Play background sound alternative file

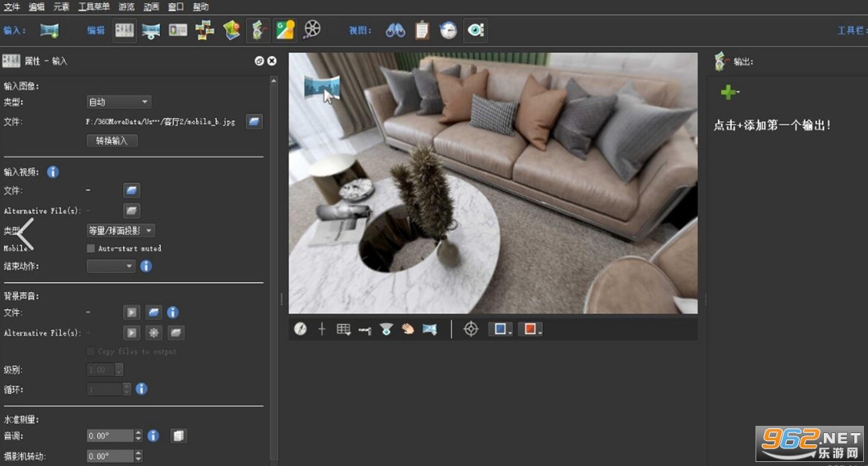click(x=131, y=333)
